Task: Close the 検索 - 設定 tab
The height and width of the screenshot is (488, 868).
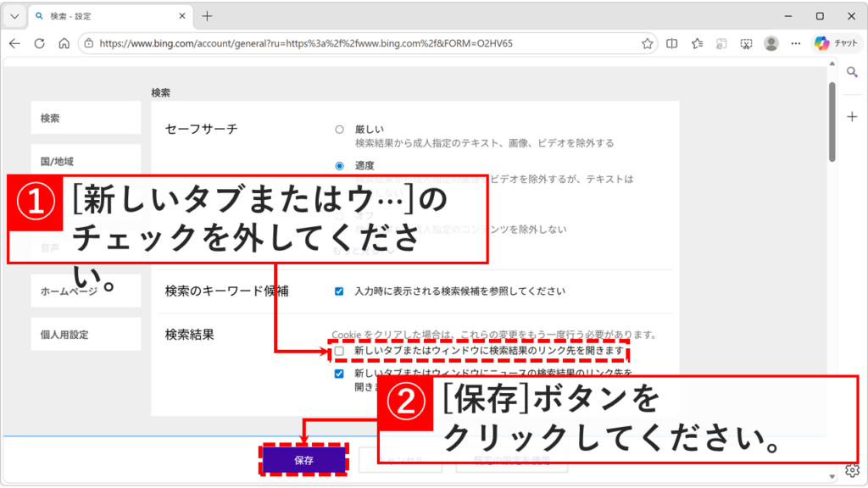Action: coord(182,16)
